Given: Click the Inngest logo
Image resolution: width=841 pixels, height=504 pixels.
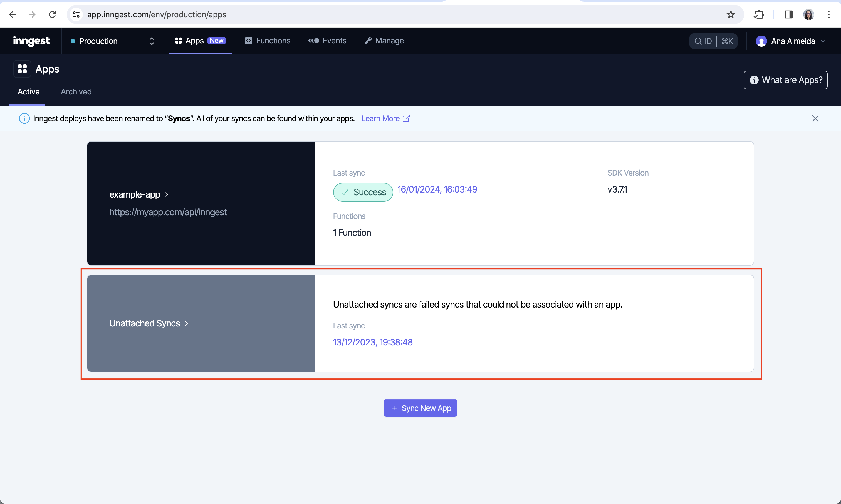Looking at the screenshot, I should tap(31, 41).
